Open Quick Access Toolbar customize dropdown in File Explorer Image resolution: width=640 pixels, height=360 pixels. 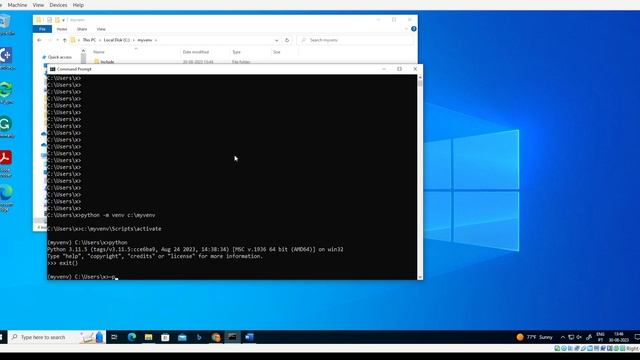tap(64, 20)
